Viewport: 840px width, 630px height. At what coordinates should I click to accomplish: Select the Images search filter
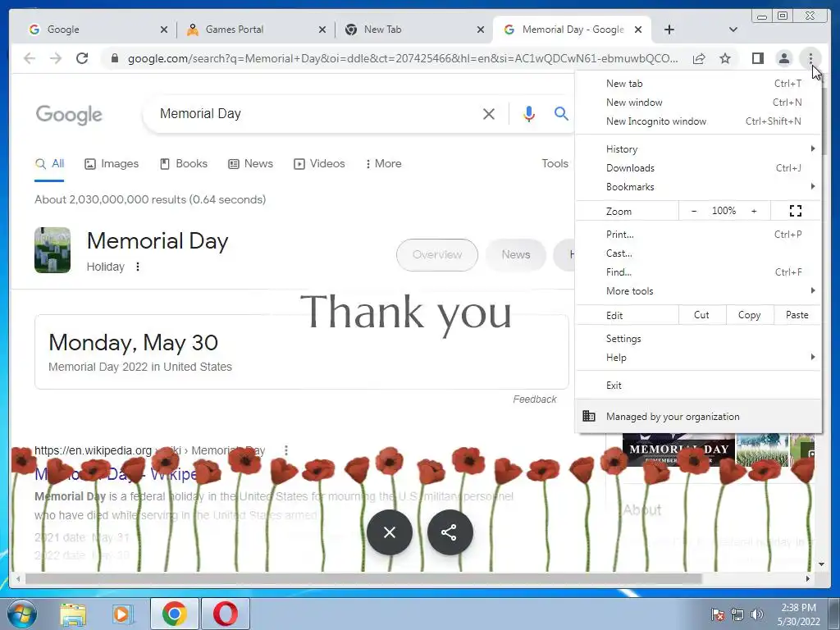112,164
